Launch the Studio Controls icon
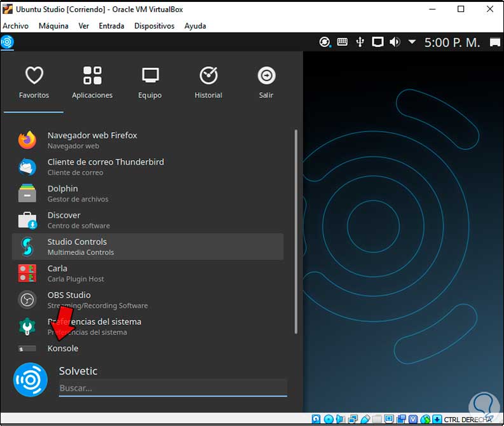Image resolution: width=504 pixels, height=426 pixels. pos(27,247)
